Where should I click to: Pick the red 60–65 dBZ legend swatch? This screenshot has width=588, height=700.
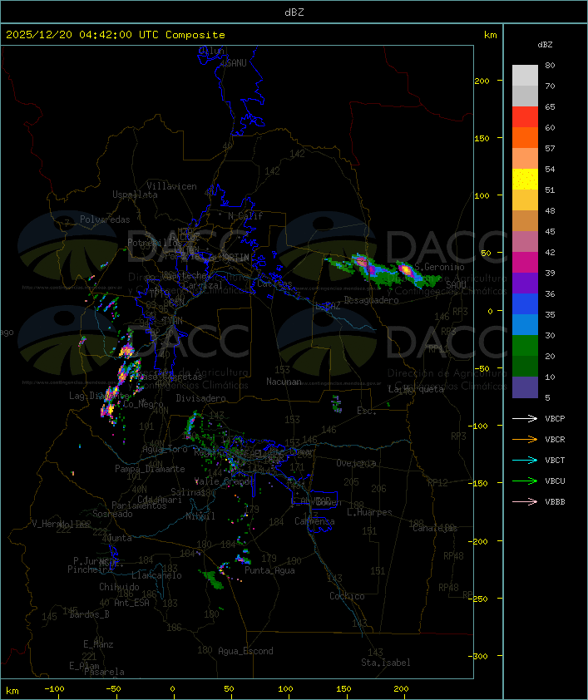pyautogui.click(x=525, y=117)
